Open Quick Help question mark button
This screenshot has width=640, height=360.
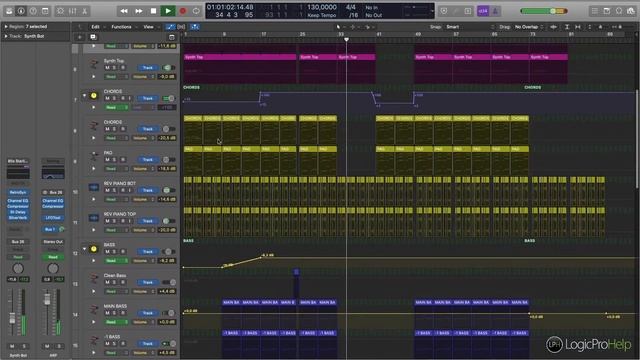(x=33, y=11)
